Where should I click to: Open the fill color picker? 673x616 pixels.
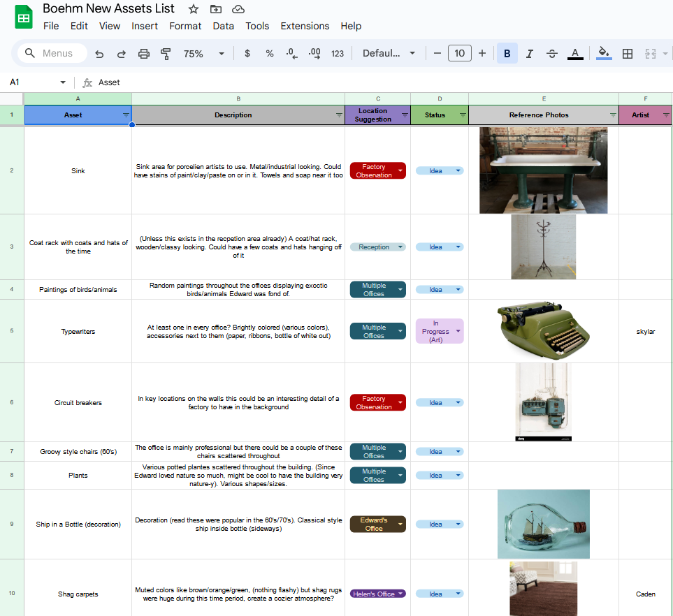pyautogui.click(x=604, y=53)
